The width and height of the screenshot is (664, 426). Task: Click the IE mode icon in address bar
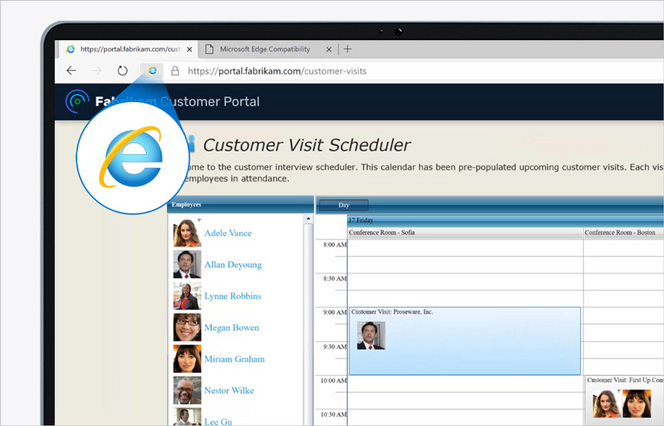tap(152, 71)
